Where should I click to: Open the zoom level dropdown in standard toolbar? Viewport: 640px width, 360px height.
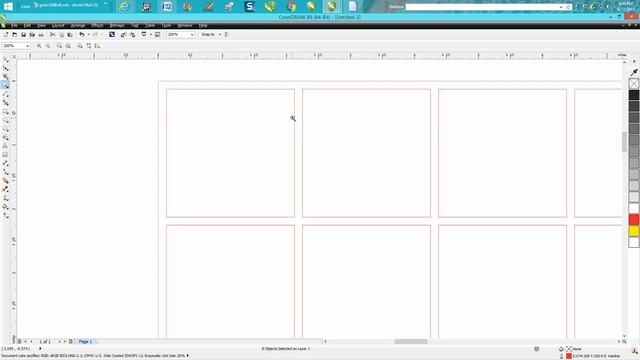click(192, 35)
